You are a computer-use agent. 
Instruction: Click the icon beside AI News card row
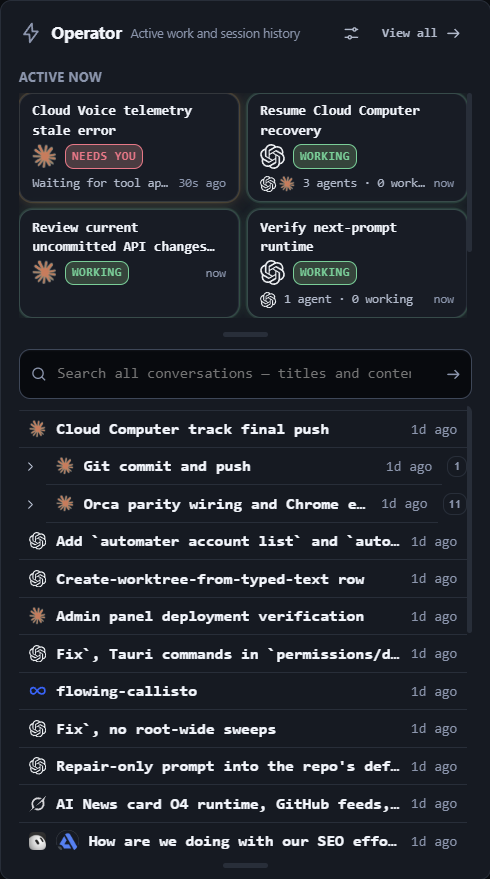(x=38, y=804)
